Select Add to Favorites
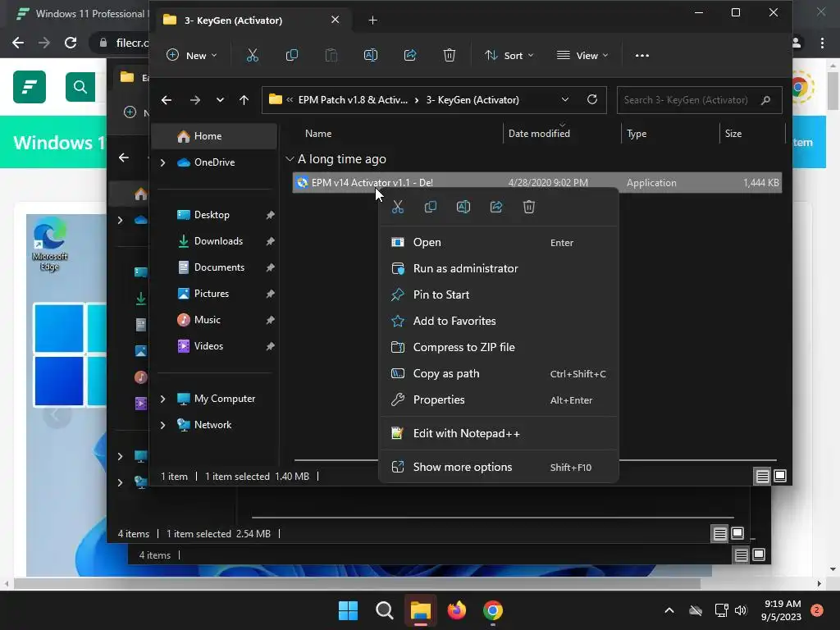Screen dimensions: 840x630 click(x=498, y=321)
